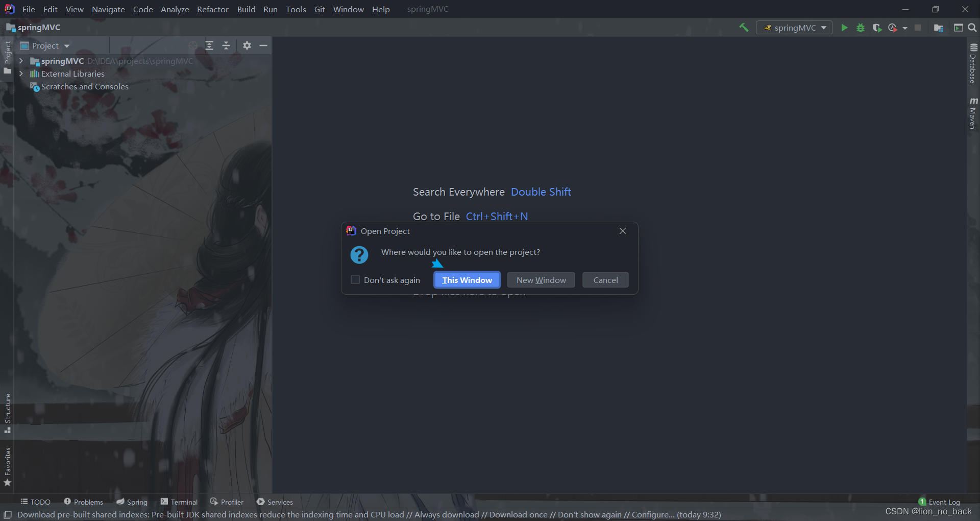The height and width of the screenshot is (521, 980).
Task: Open Project panel gear options
Action: click(x=247, y=45)
